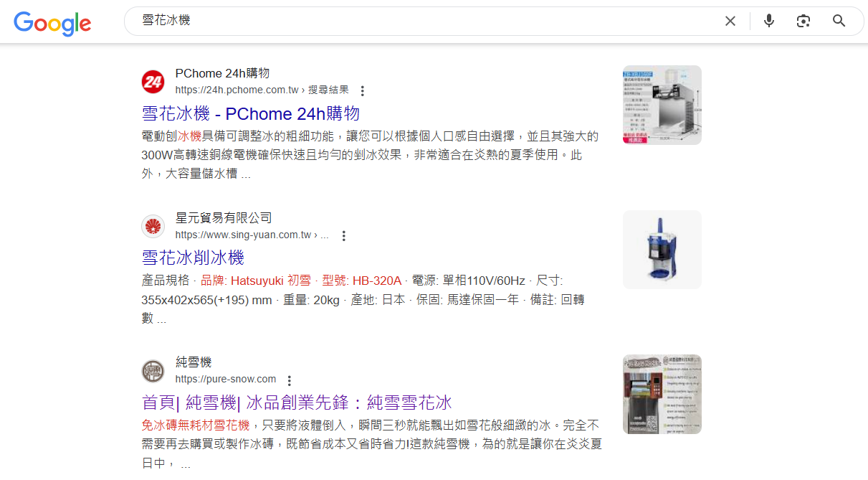Screen dimensions: 868x480
Task: Click the 產品規格 Hatsuyuki HB-320A snippet
Action: point(363,299)
